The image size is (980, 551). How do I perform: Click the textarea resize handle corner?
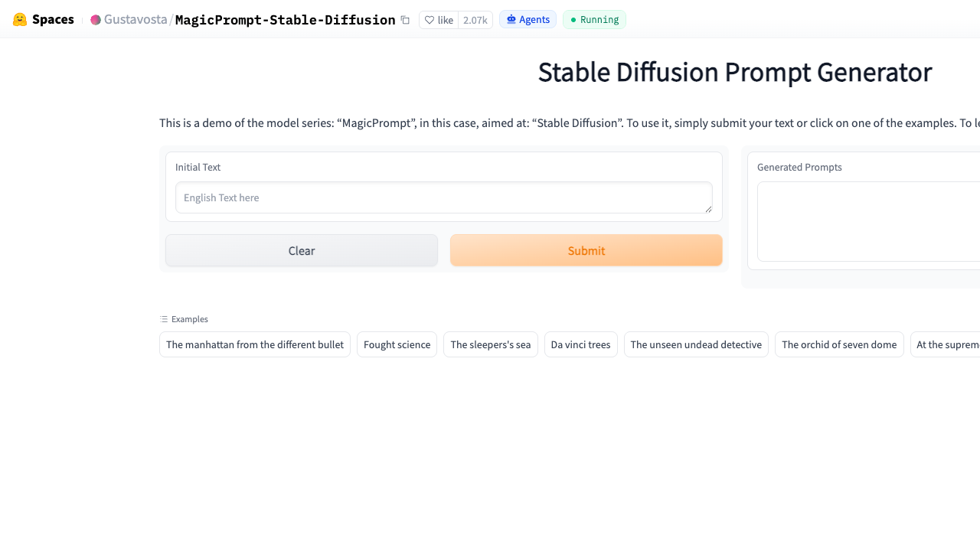(708, 209)
